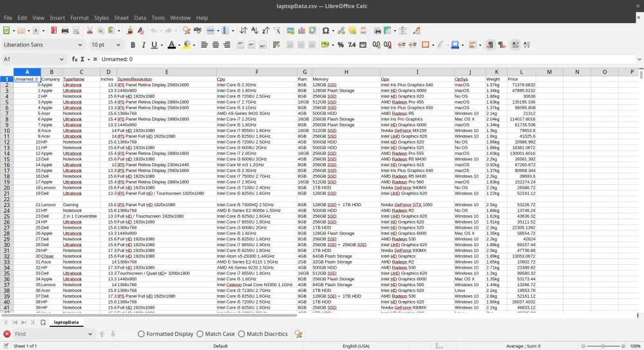
Task: Select Match Case radio option
Action: point(216,334)
